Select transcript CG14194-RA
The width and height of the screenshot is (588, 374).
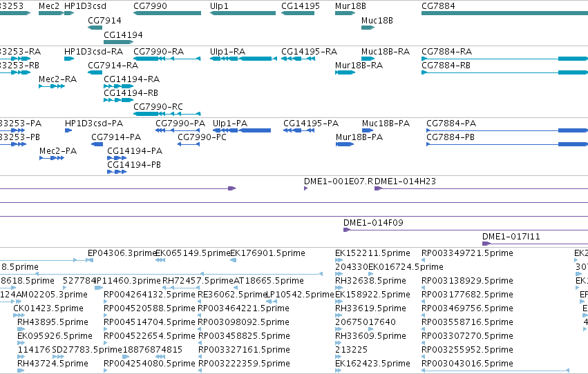(119, 86)
